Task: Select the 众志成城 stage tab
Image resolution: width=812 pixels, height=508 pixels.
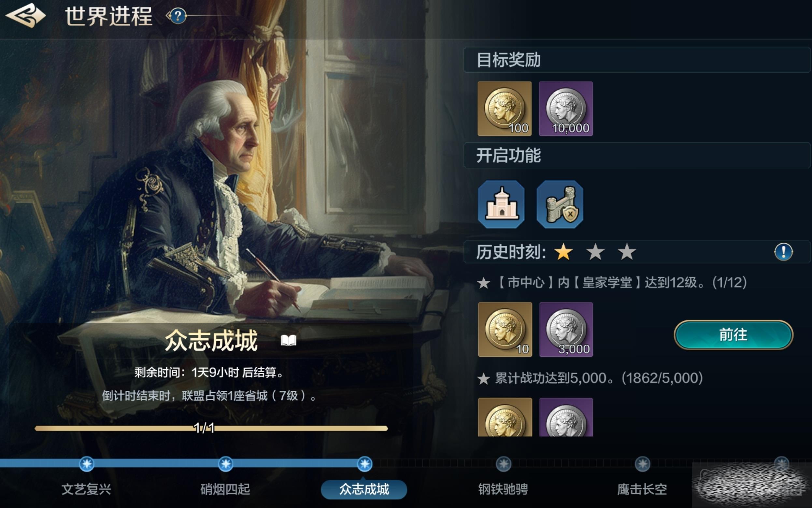Action: [364, 489]
